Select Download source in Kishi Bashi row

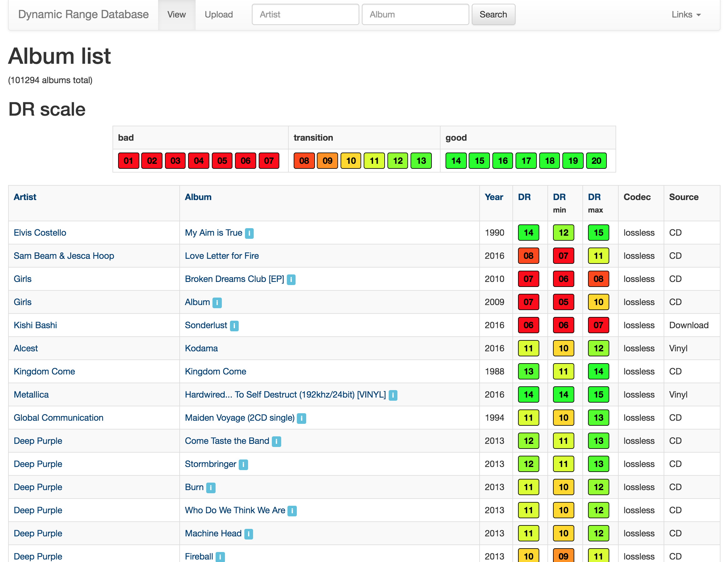pyautogui.click(x=689, y=325)
